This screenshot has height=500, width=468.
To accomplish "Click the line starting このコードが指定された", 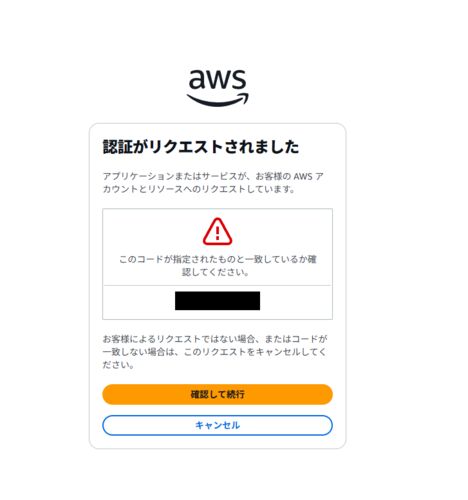I will pos(218,259).
